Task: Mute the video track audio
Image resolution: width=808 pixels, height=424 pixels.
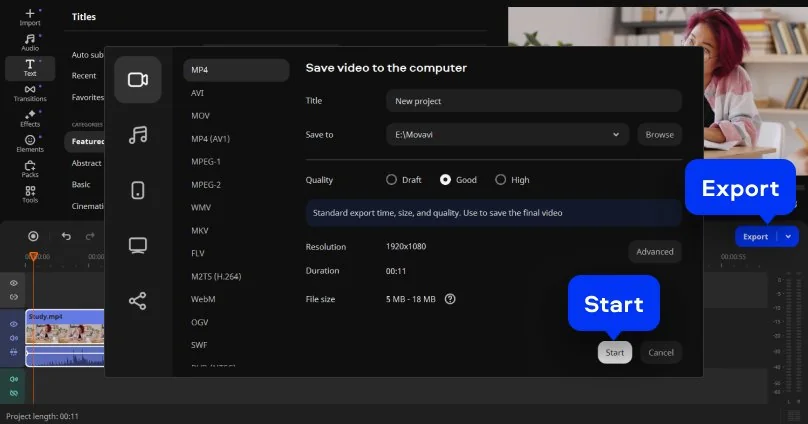Action: click(x=14, y=338)
